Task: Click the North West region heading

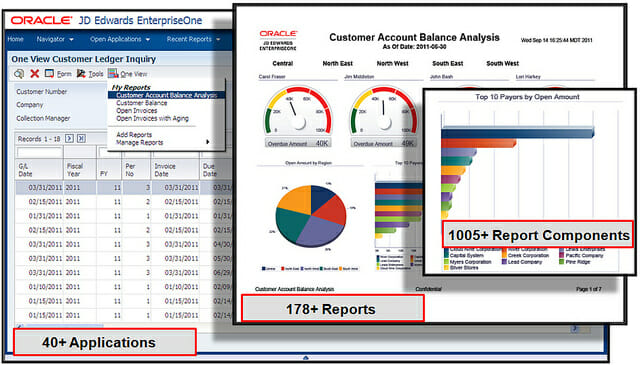Action: pos(392,64)
